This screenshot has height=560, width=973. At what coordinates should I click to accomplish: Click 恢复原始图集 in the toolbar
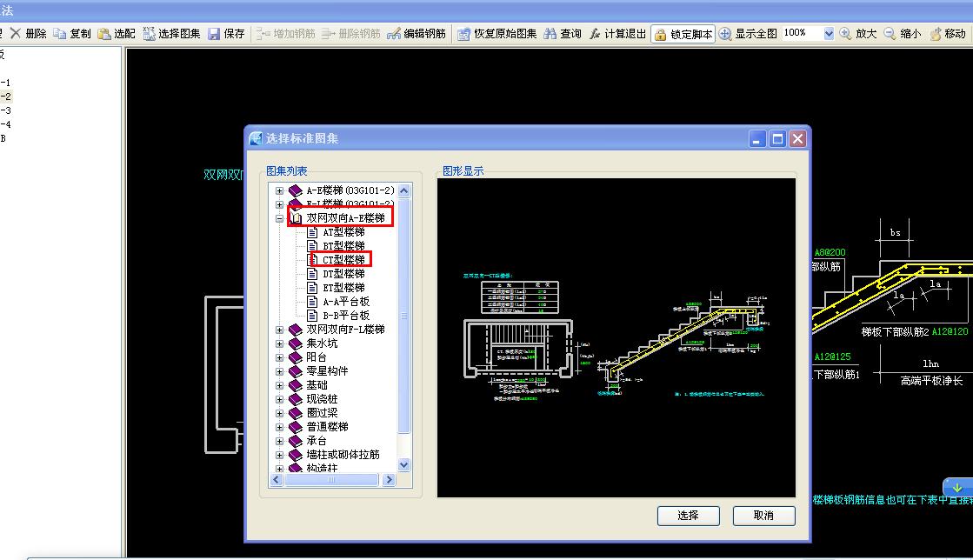click(497, 34)
